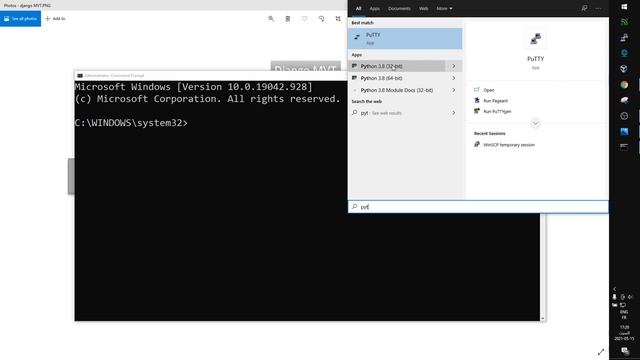Show hidden tray icons chevron
Screen dimensions: 640x360
(615, 289)
